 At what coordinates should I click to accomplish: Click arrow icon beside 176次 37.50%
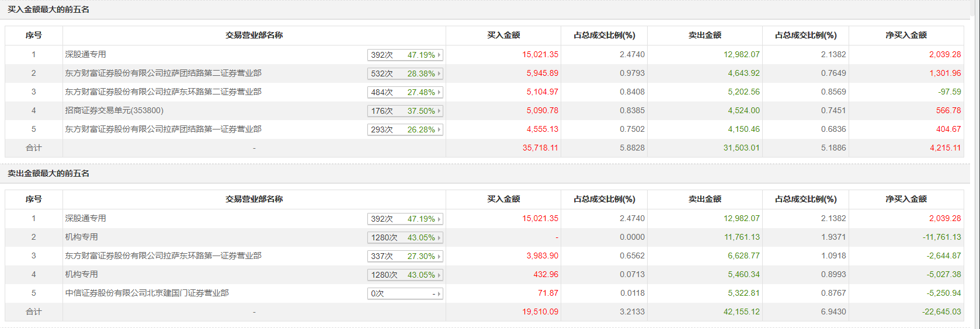click(439, 111)
